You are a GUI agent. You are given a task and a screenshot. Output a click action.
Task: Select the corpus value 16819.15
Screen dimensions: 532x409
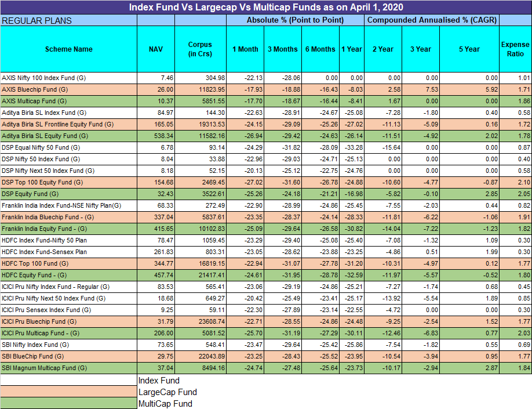[x=212, y=263]
